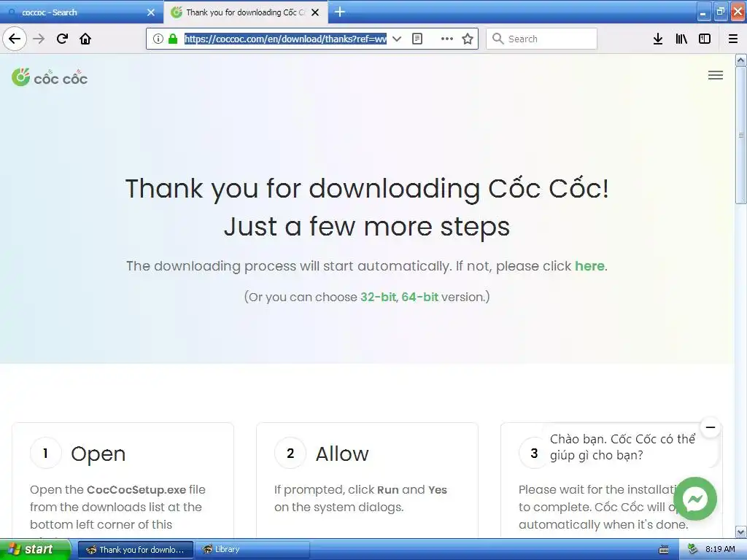Toggle the sidebar view icon
Image resolution: width=747 pixels, height=560 pixels.
click(x=705, y=39)
